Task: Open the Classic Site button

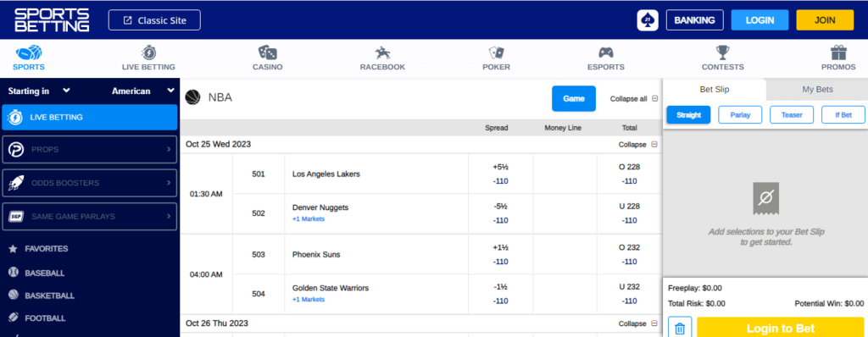Action: point(154,20)
